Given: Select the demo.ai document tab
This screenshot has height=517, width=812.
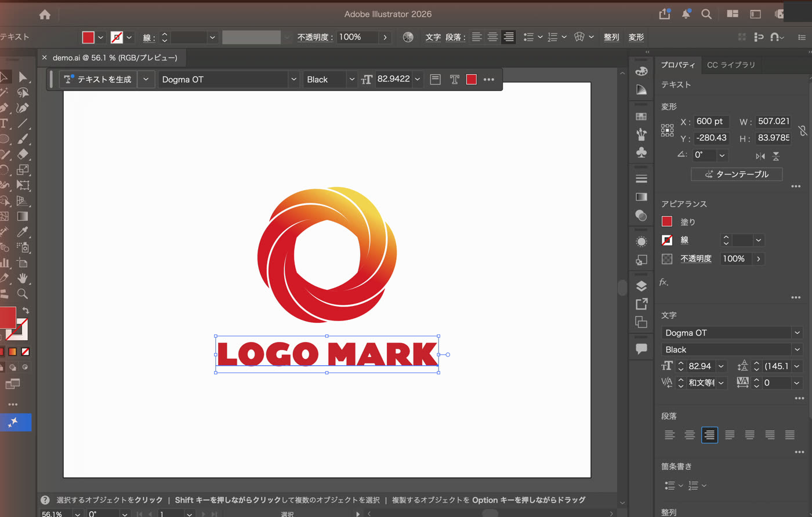Looking at the screenshot, I should pos(115,57).
